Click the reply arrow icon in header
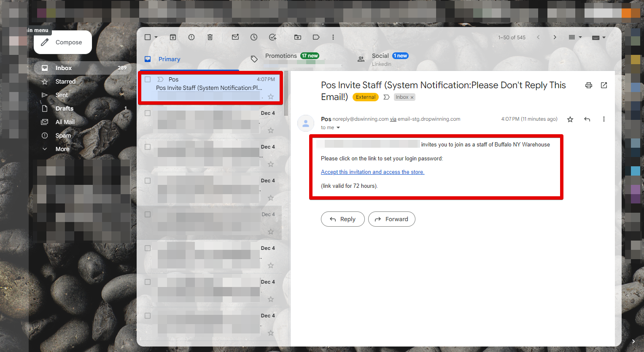 point(587,119)
